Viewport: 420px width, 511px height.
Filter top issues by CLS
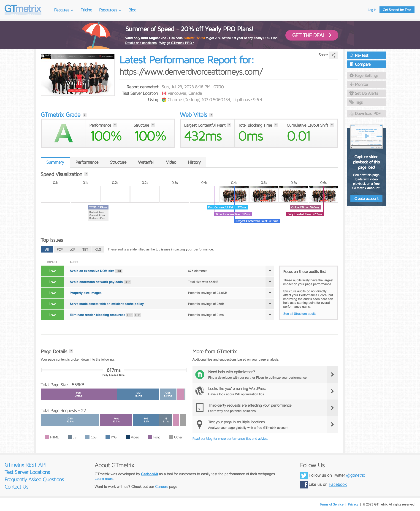pyautogui.click(x=98, y=250)
